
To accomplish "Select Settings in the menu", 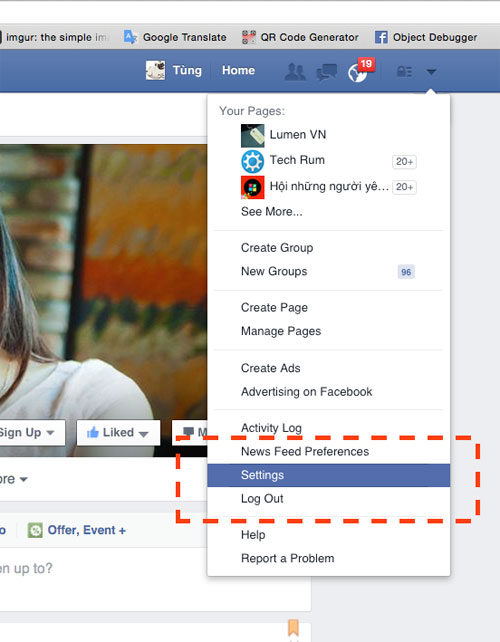I will click(328, 475).
